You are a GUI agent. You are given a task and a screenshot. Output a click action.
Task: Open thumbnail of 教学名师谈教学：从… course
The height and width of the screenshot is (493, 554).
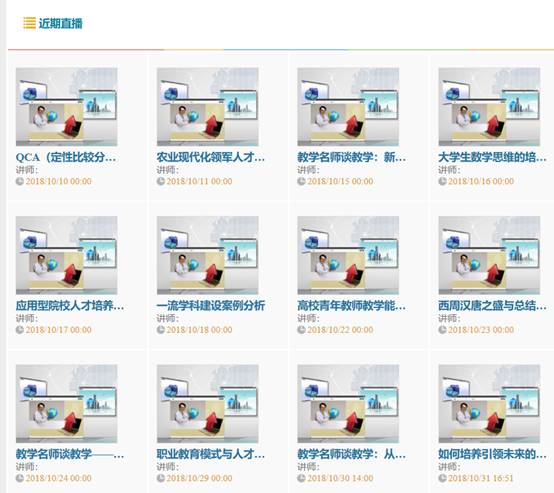tap(348, 404)
